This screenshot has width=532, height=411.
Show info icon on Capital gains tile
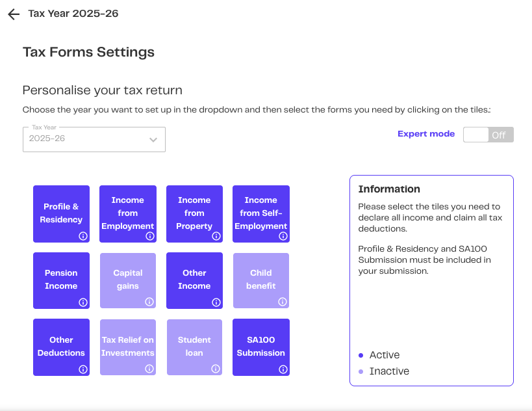coord(149,302)
